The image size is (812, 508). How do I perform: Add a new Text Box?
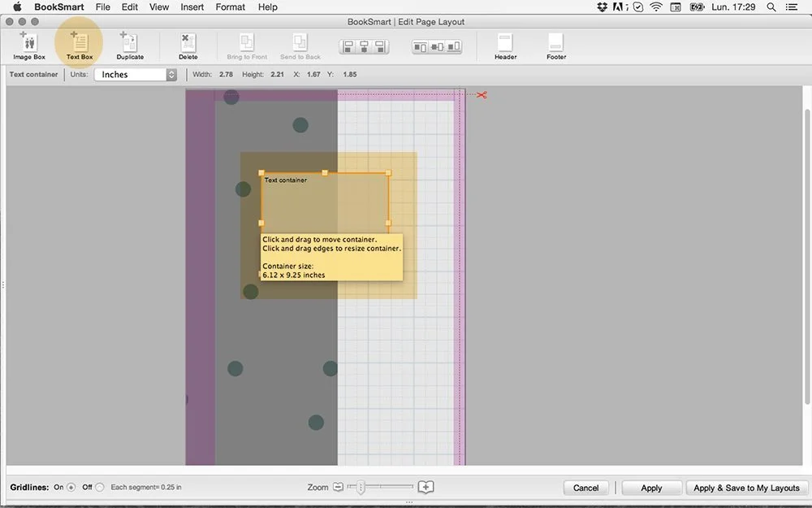[80, 46]
